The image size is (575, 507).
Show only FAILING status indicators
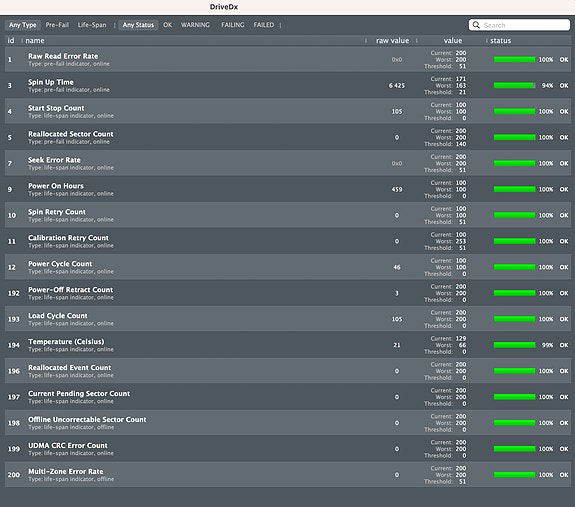pos(233,25)
